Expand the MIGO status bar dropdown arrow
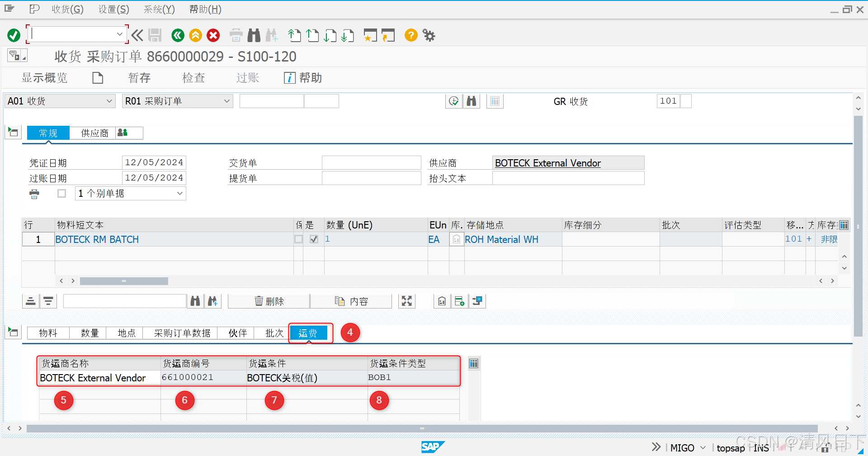Viewport: 868px width, 456px height. pyautogui.click(x=703, y=448)
